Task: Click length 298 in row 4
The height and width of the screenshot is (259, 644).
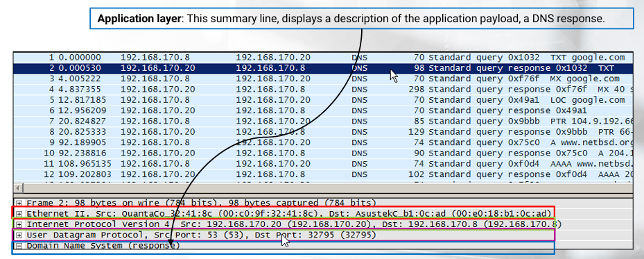Action: (x=417, y=89)
